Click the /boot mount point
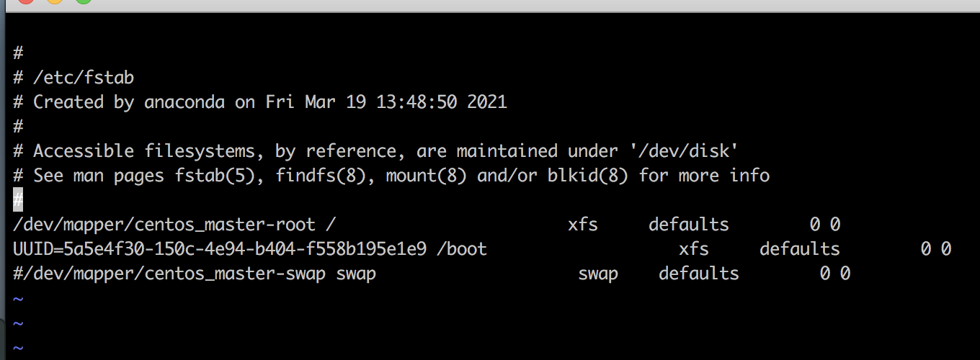This screenshot has width=980, height=360. (462, 249)
